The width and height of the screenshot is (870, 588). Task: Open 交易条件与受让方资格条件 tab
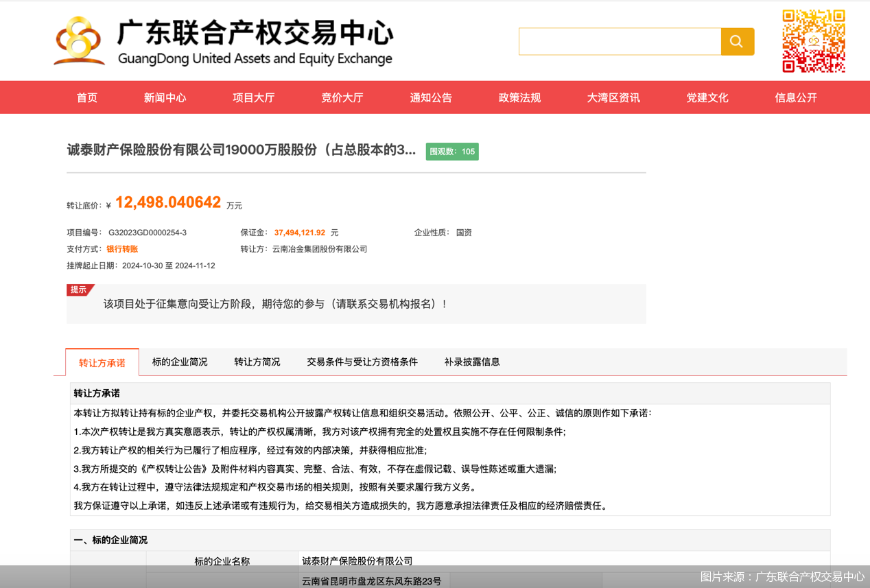362,362
